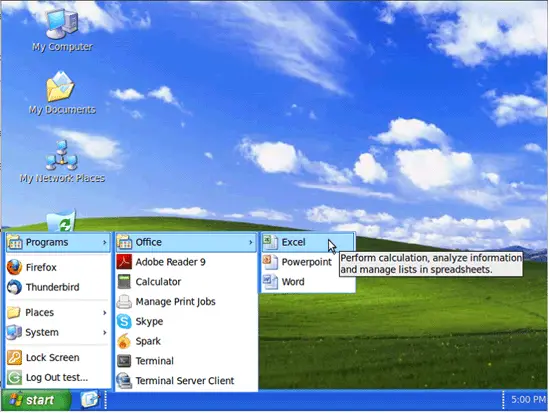Click the Terminal icon
This screenshot has height=413, width=550.
pos(124,361)
